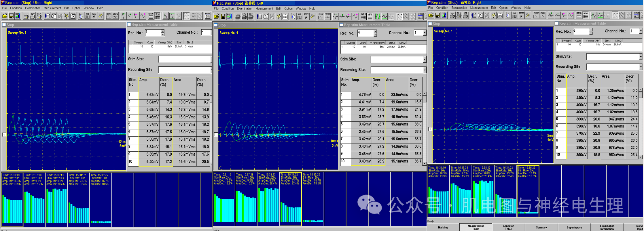Open Channel No. dropdown in Ulnar Right window
The image size is (644, 231).
tap(211, 33)
